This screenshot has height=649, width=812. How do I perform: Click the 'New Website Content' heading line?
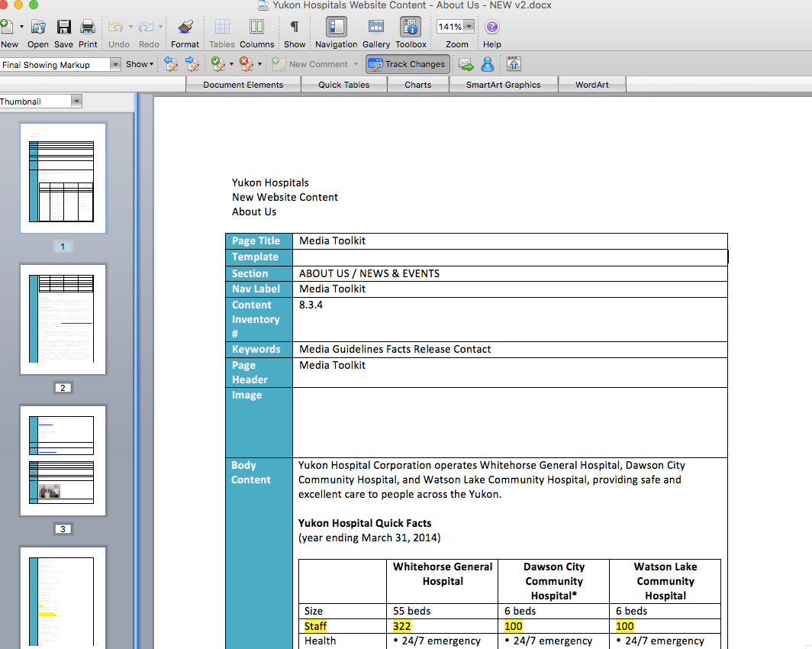pos(285,197)
